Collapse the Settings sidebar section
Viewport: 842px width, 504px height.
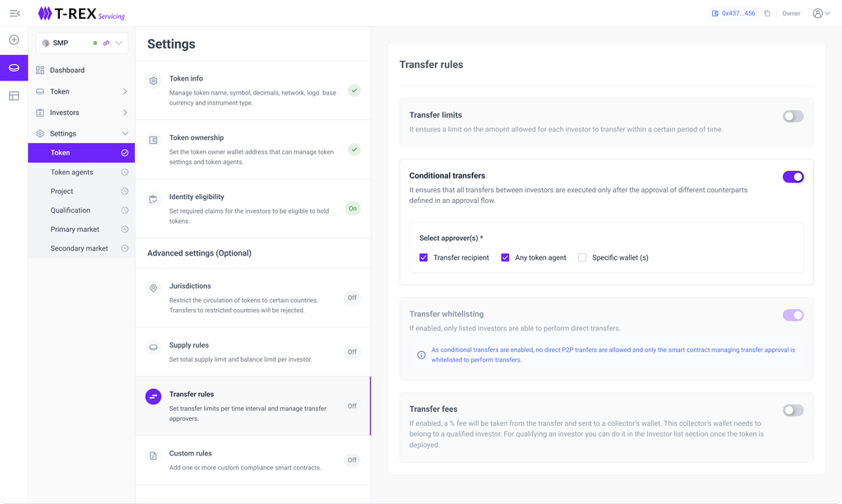[125, 133]
